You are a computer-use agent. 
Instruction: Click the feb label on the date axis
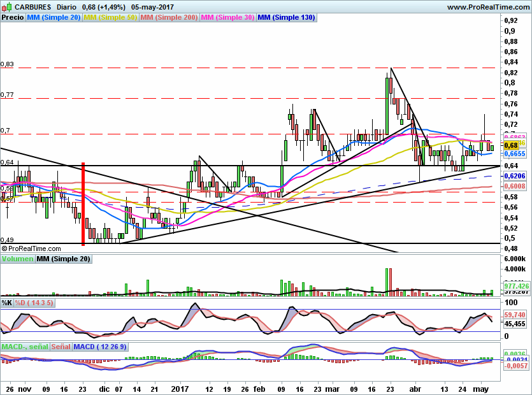coord(259,389)
